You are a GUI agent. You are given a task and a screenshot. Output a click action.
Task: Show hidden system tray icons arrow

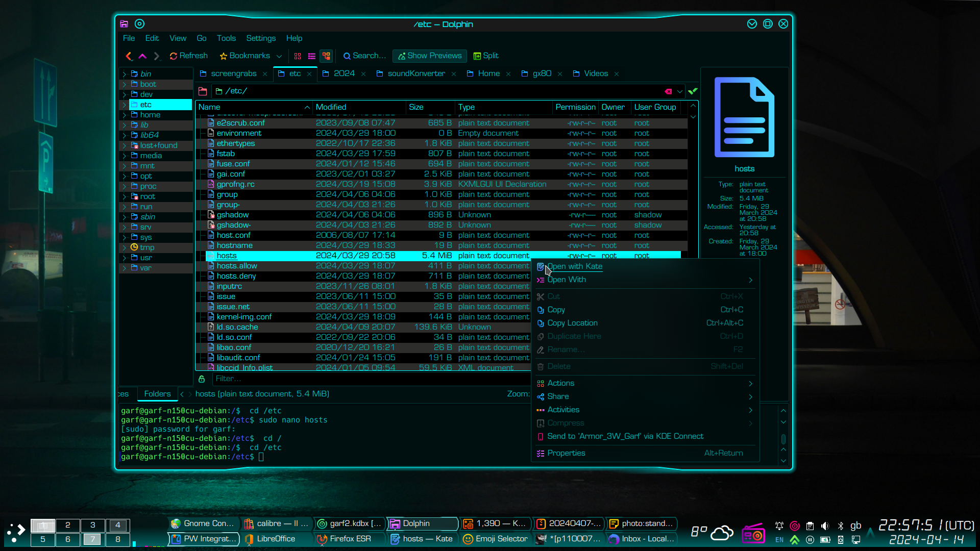click(870, 533)
